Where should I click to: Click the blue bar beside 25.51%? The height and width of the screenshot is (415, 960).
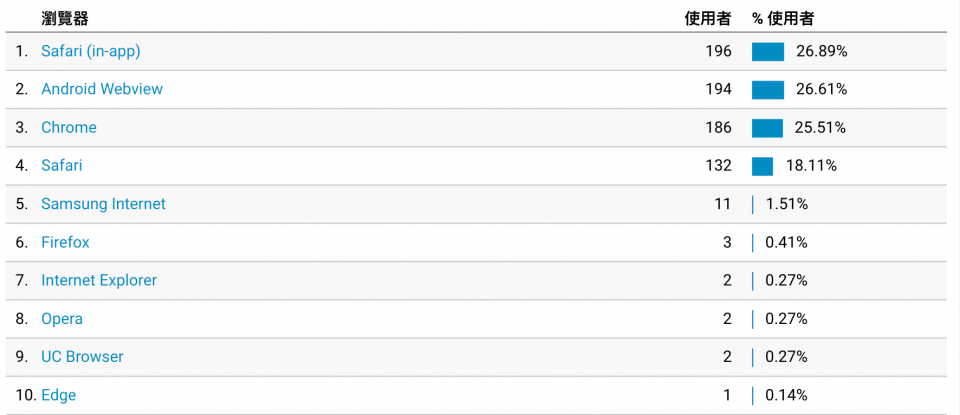pyautogui.click(x=767, y=128)
